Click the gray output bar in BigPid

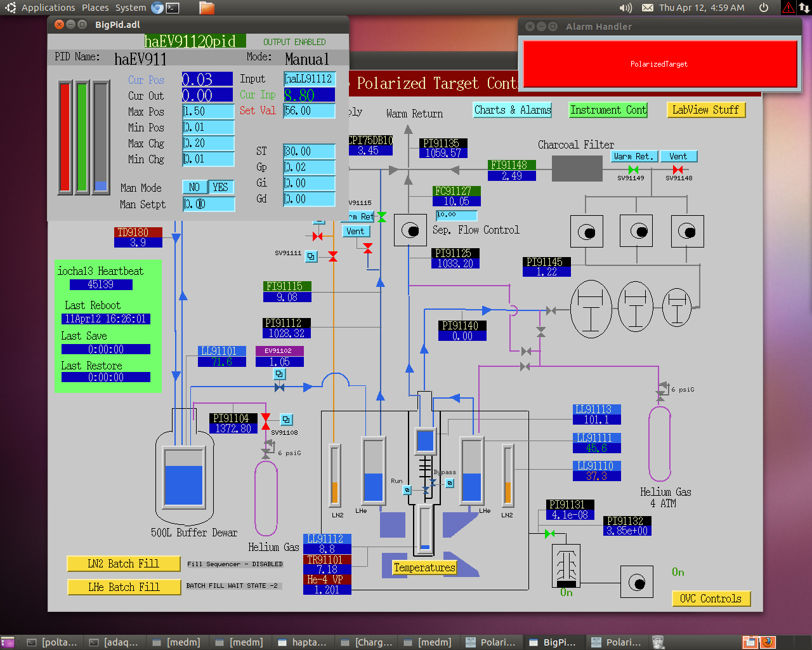tap(100, 136)
